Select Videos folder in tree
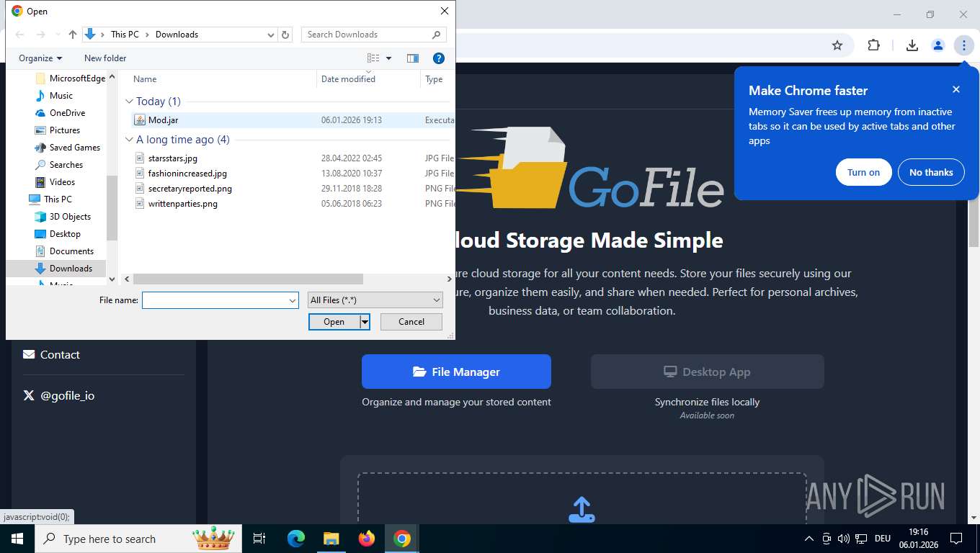980x553 pixels. coord(62,182)
